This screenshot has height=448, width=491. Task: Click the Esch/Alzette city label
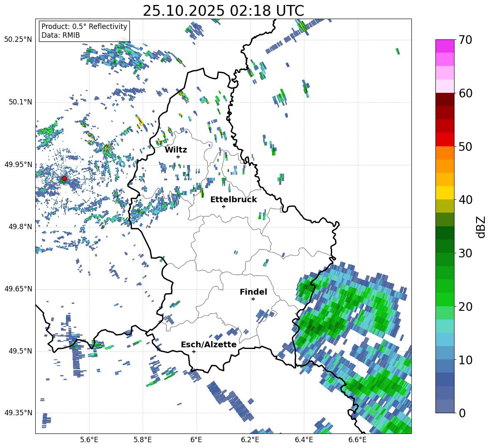[209, 344]
